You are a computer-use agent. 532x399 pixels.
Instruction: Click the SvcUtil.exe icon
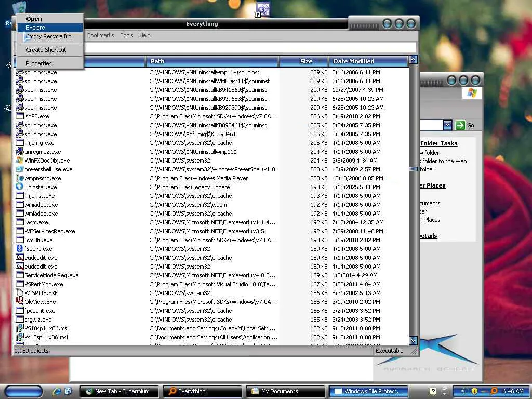19,240
